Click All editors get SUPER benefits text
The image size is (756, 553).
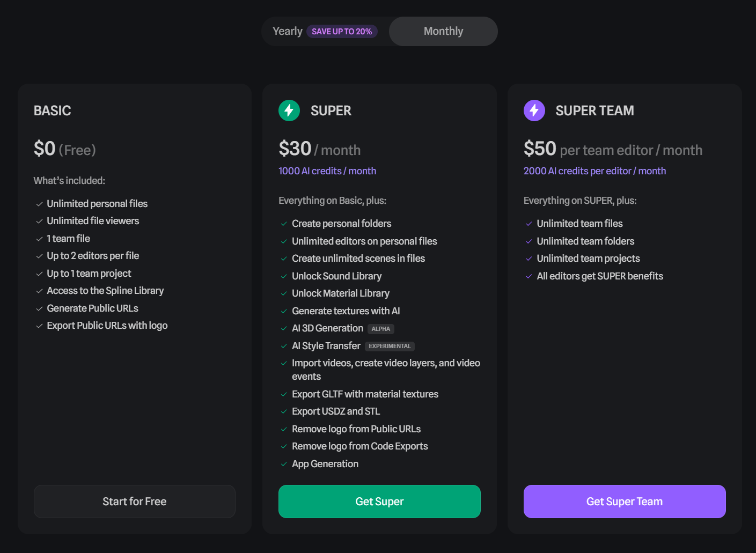(600, 276)
